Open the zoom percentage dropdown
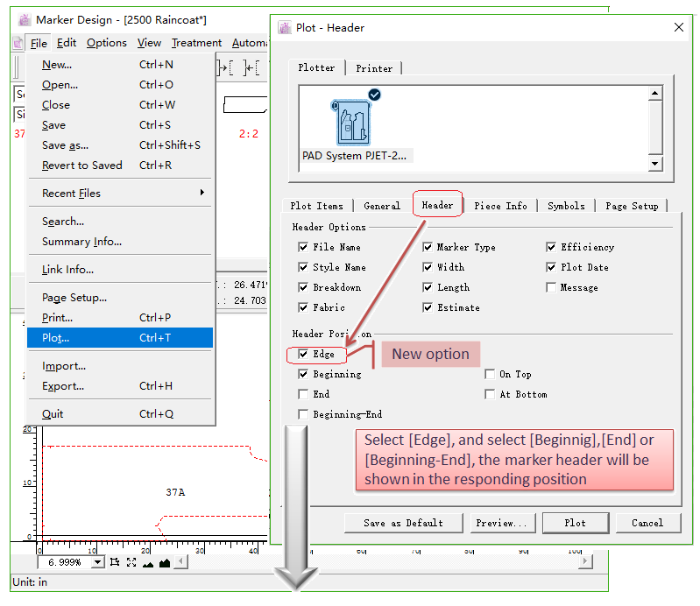Image resolution: width=700 pixels, height=606 pixels. 97,562
